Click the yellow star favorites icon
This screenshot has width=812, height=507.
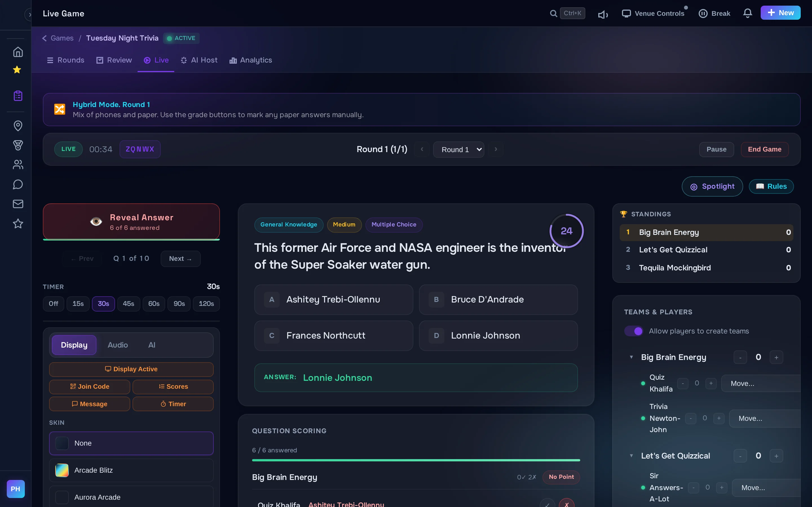(17, 70)
